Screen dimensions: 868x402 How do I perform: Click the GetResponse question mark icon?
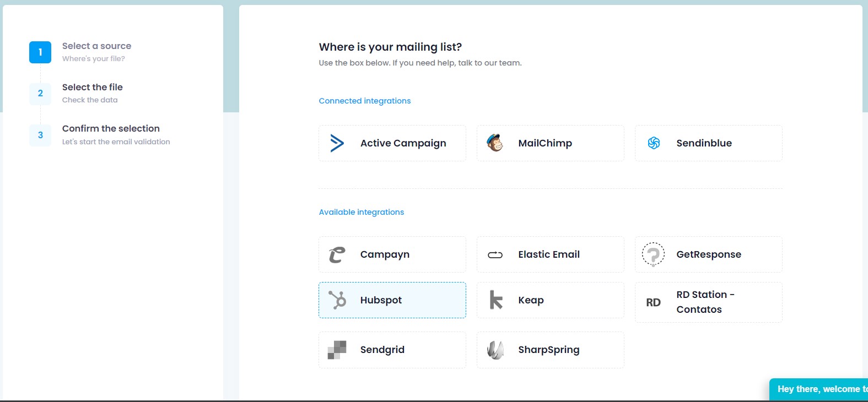(x=653, y=254)
